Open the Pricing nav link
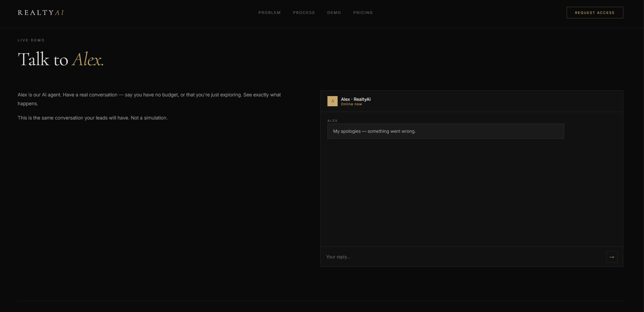Image resolution: width=644 pixels, height=312 pixels. (x=363, y=13)
